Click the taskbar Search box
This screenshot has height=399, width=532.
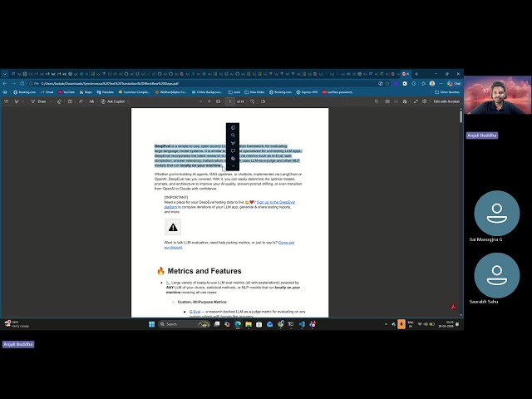pyautogui.click(x=184, y=324)
